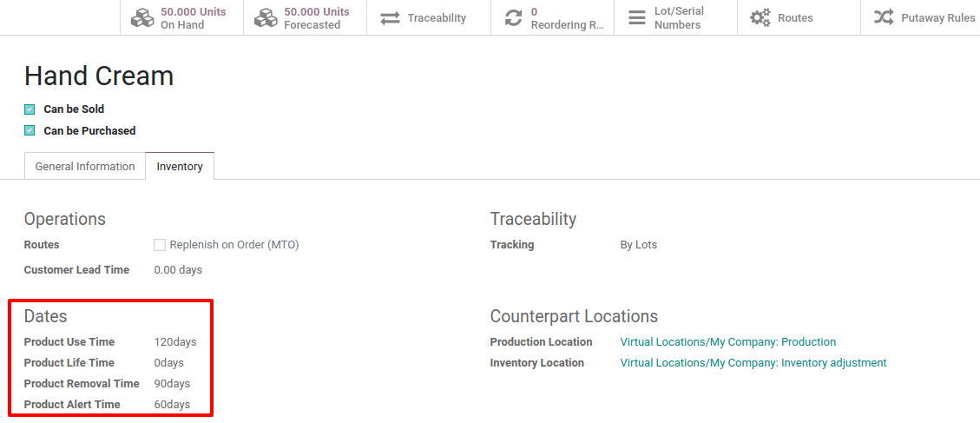
Task: Open the Inventory adjustment location link
Action: point(753,363)
